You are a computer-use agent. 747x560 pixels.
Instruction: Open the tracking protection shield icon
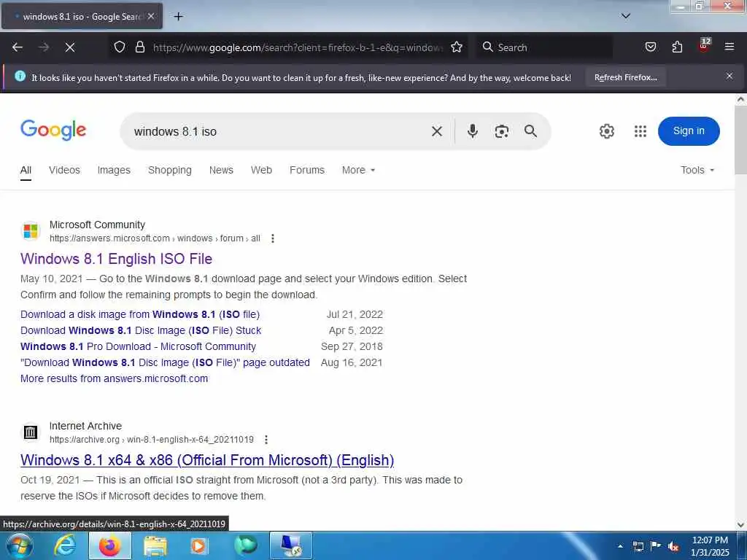pos(120,47)
